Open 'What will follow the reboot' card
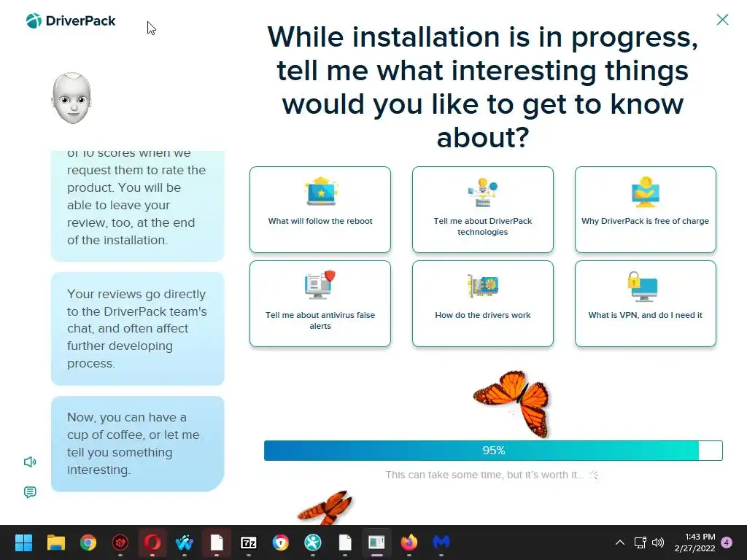 click(320, 209)
